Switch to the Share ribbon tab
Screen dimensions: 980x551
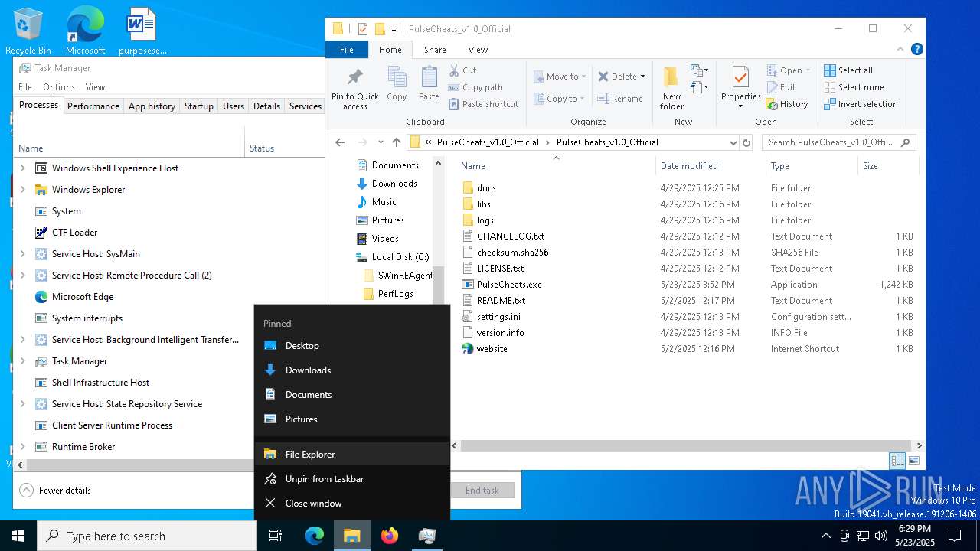[435, 50]
